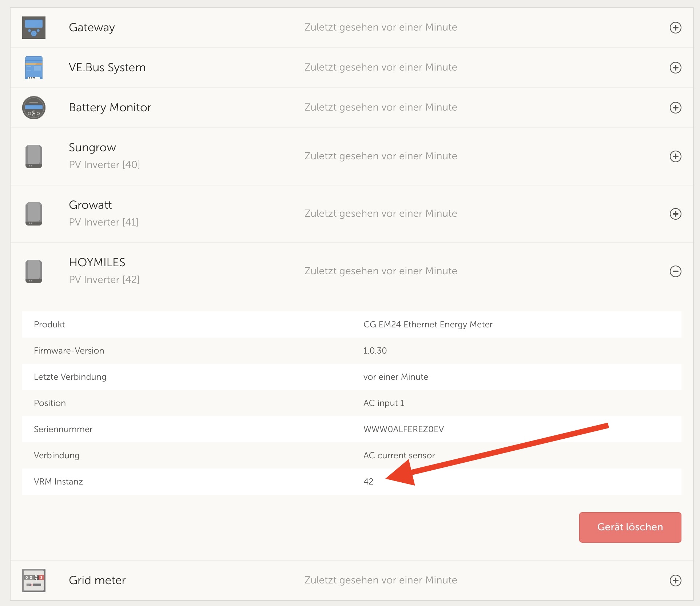
Task: Click the HOYMILES PV inverter icon
Action: click(x=33, y=271)
